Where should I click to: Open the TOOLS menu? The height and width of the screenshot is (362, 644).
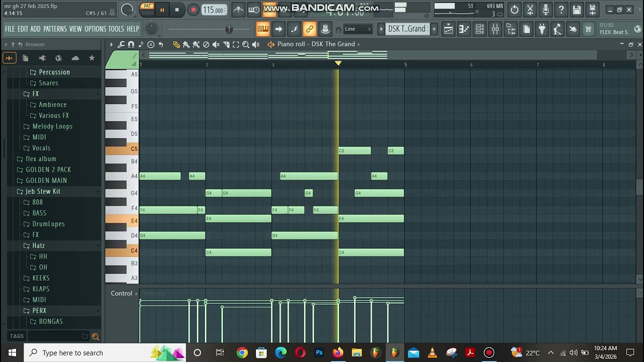click(116, 29)
